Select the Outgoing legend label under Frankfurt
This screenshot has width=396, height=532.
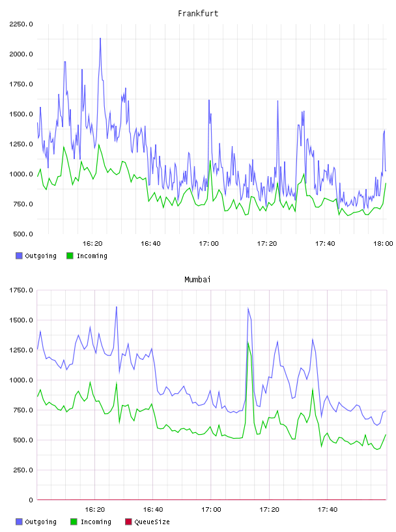[x=40, y=256]
